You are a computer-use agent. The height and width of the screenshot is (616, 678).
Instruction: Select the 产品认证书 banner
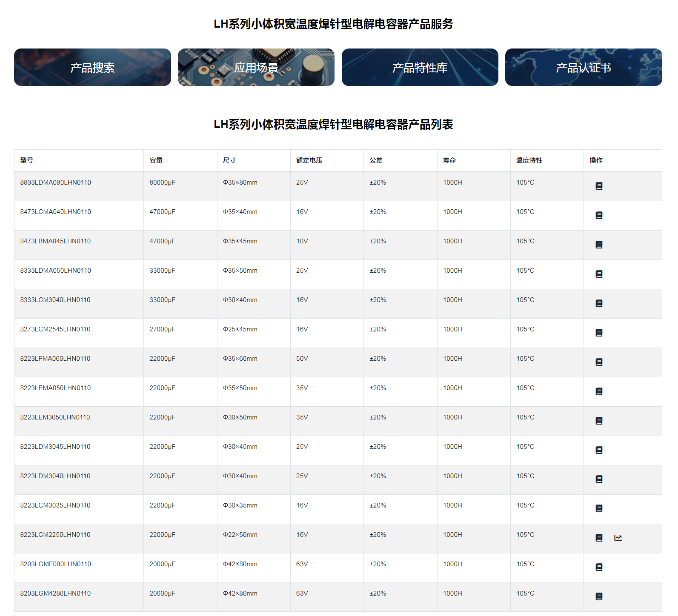583,67
